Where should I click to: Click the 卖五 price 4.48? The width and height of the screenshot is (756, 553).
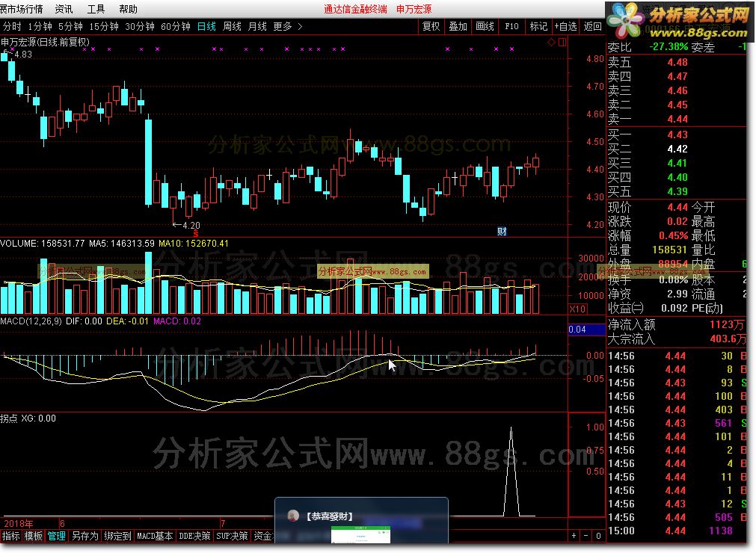point(677,62)
